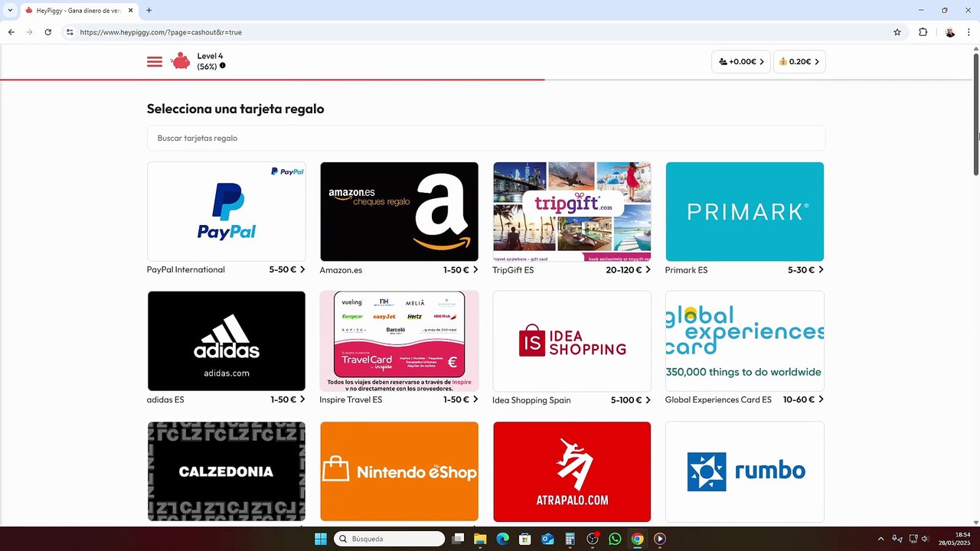Expand PayPal International chevron arrow
The width and height of the screenshot is (980, 551).
302,269
